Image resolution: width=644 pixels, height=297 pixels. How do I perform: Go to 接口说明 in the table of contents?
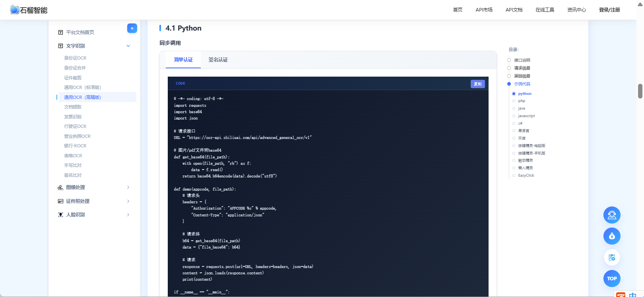pyautogui.click(x=522, y=60)
